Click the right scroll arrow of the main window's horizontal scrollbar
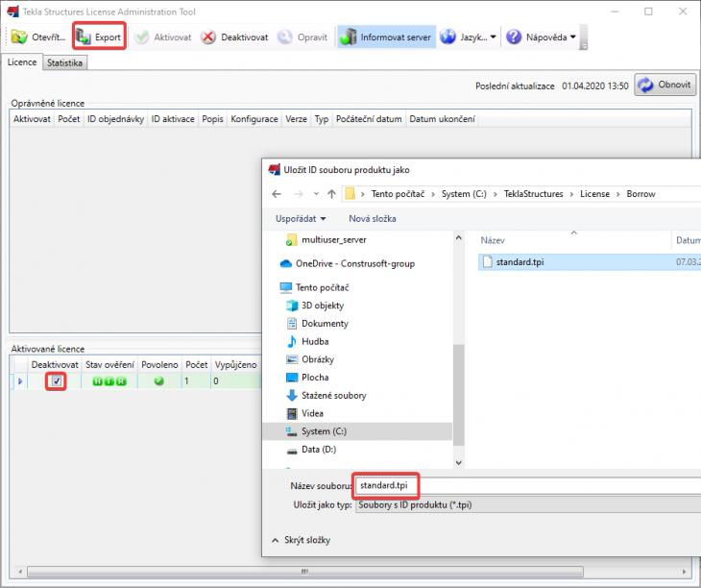Image resolution: width=701 pixels, height=588 pixels. tap(684, 572)
